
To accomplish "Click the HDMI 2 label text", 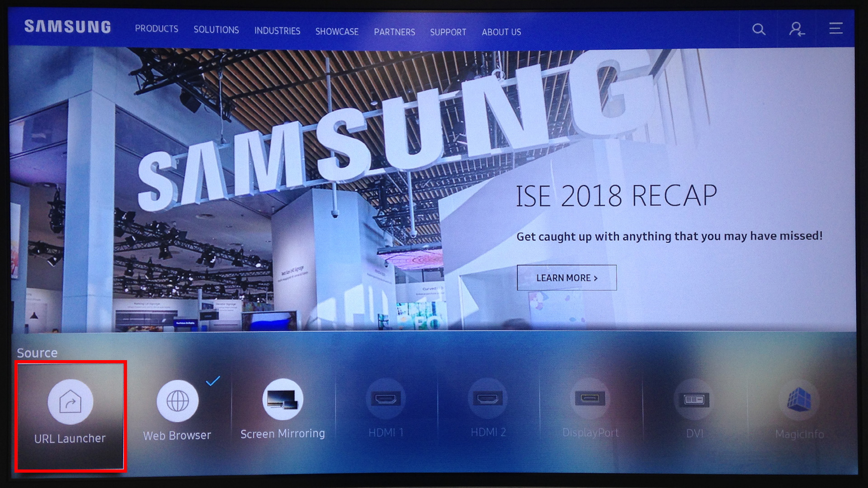I will tap(488, 432).
